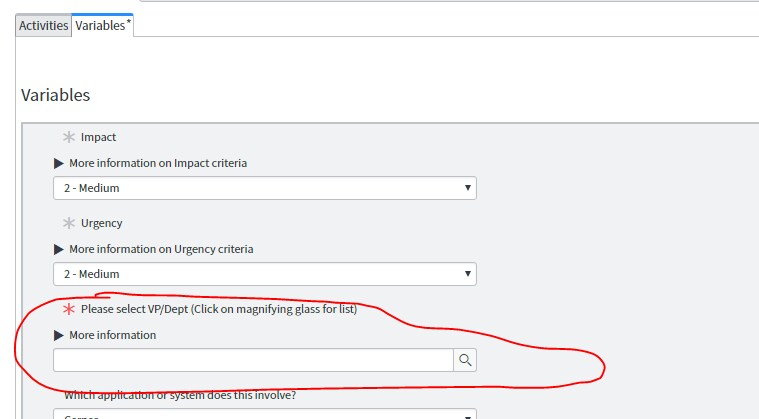Click the More information on Impact criteria text

coord(158,163)
